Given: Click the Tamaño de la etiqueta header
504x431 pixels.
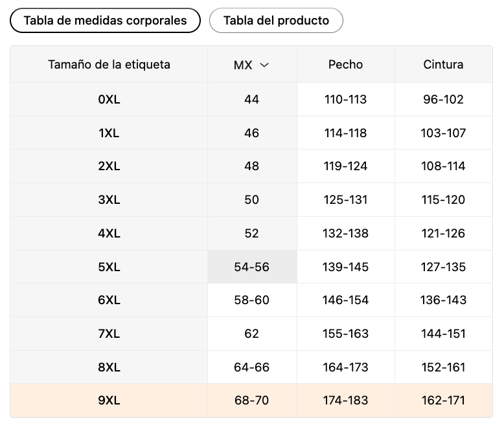Looking at the screenshot, I should pos(109,65).
